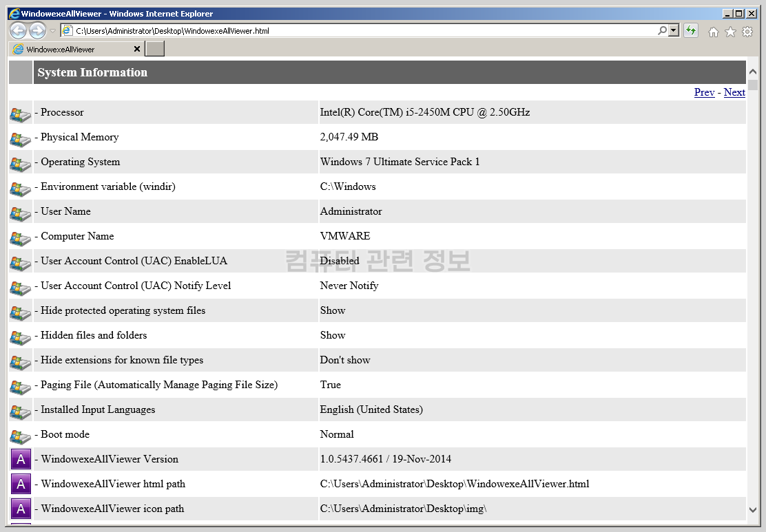Screen dimensions: 766x532
Task: Click the icon beside Computer Name
Action: point(21,239)
